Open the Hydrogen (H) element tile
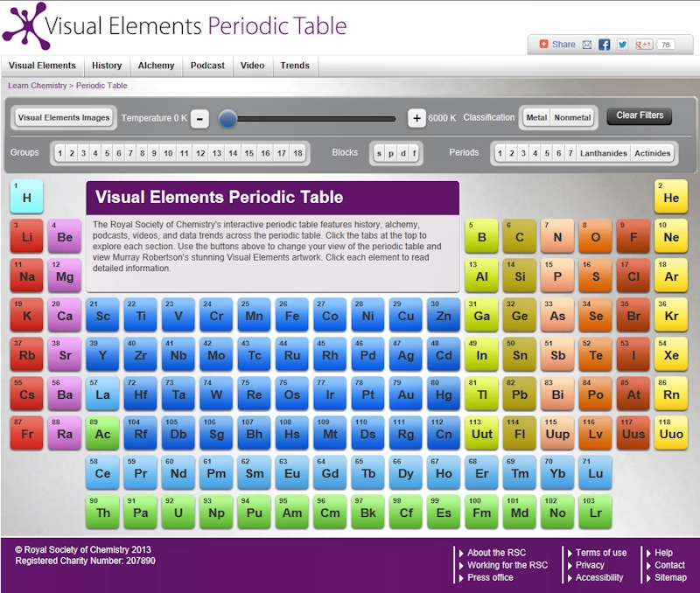This screenshot has height=593, width=700. (27, 197)
